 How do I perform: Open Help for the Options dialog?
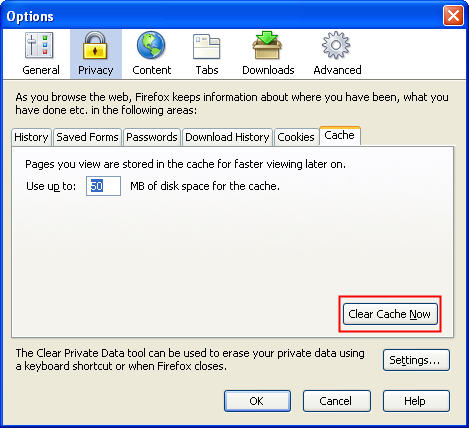pyautogui.click(x=416, y=401)
